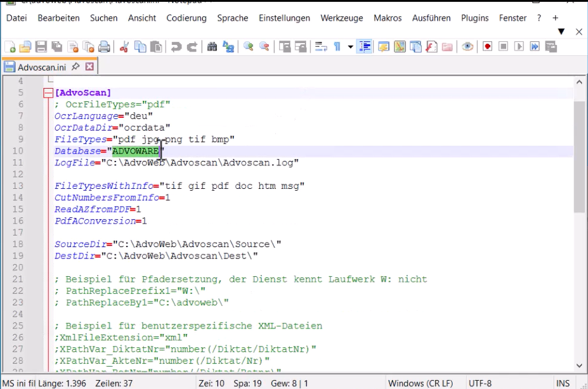The width and height of the screenshot is (588, 389).
Task: Print the document using the printer icon
Action: click(x=104, y=47)
